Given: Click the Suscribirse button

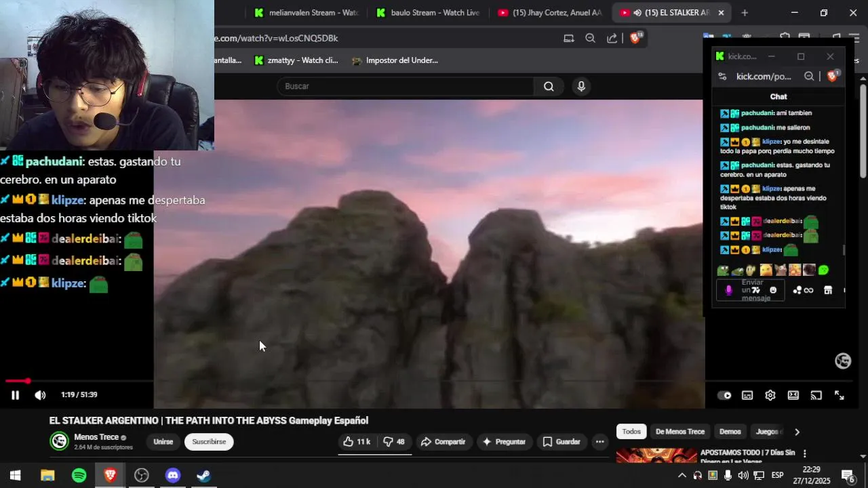Looking at the screenshot, I should coord(209,442).
